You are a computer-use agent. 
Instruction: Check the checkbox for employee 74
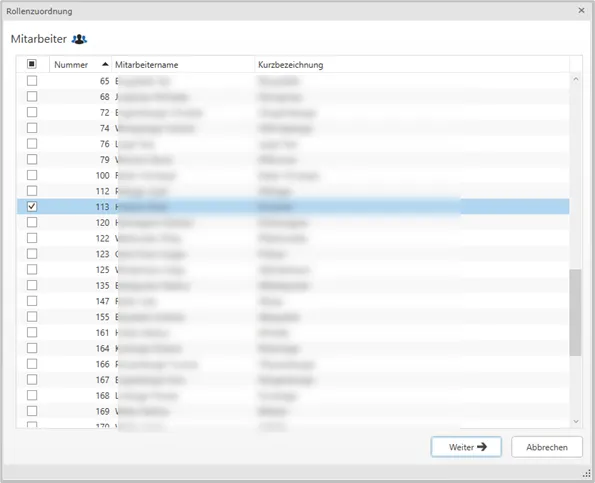[32, 128]
